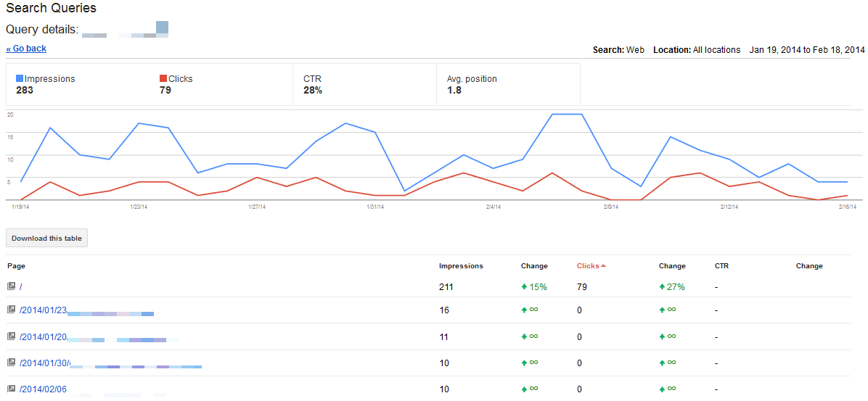The width and height of the screenshot is (868, 401).
Task: Click the blue Impressions legend square
Action: click(20, 78)
